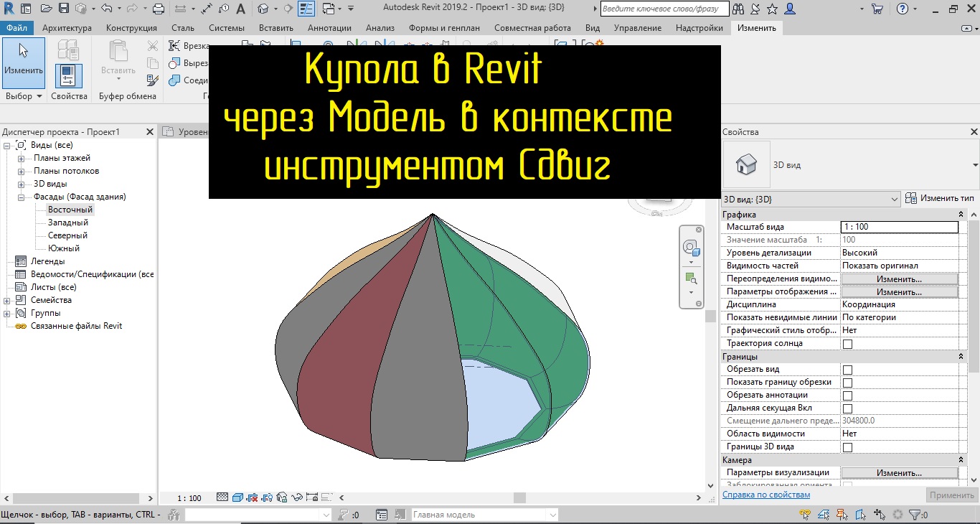Open the shopping cart Autodesk App Store icon
Image resolution: width=980 pixels, height=524 pixels.
[877, 9]
